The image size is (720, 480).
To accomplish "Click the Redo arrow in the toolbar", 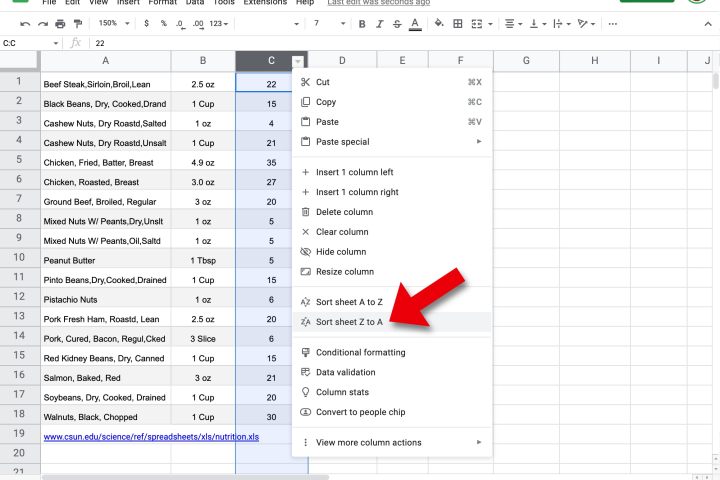I will tap(43, 23).
